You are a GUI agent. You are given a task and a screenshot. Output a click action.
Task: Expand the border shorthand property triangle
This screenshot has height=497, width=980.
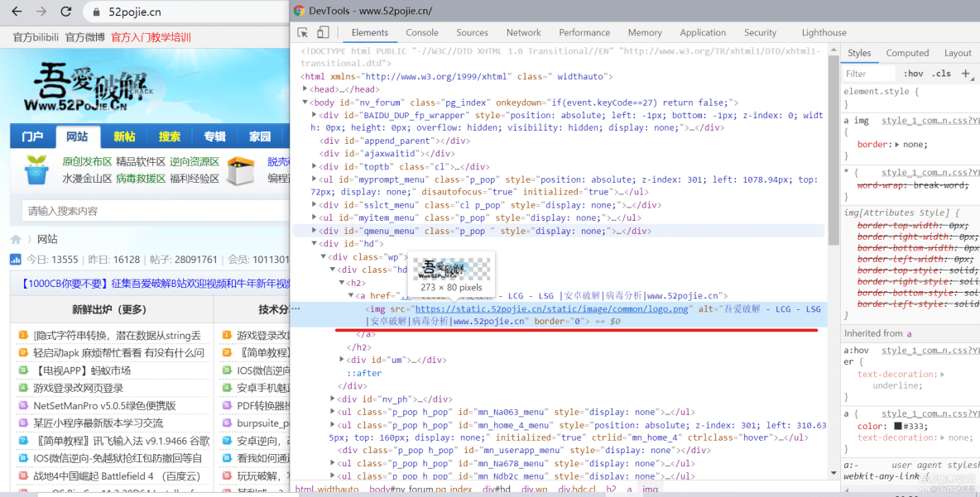point(897,145)
